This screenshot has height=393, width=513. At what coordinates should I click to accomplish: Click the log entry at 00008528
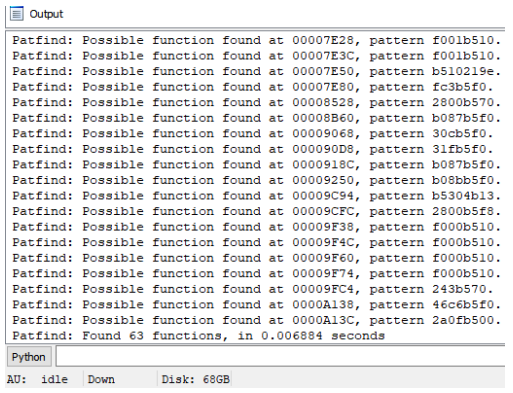tap(256, 102)
